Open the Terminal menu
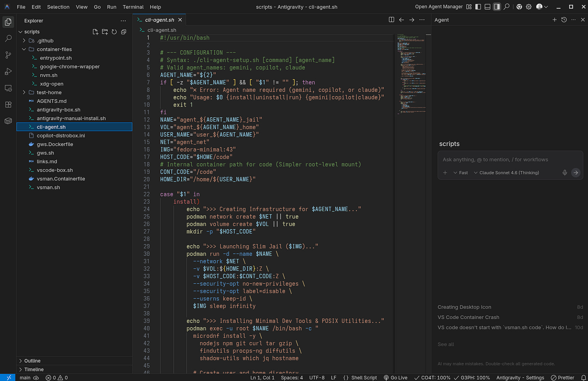588x381 pixels. (133, 7)
